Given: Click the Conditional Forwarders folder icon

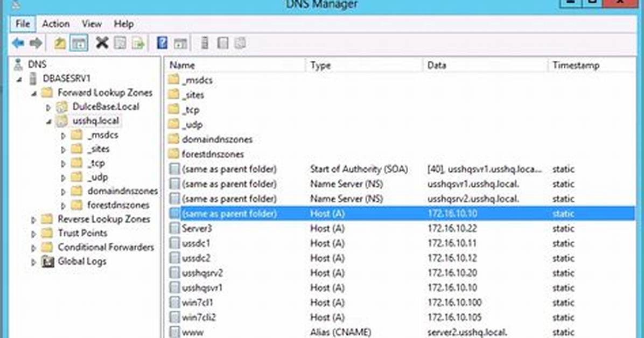Looking at the screenshot, I should [47, 247].
